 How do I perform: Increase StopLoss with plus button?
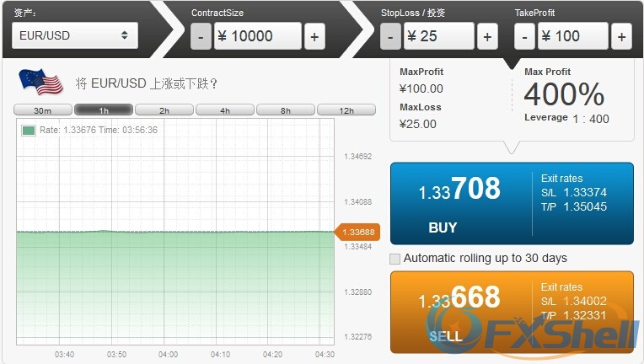pos(487,36)
